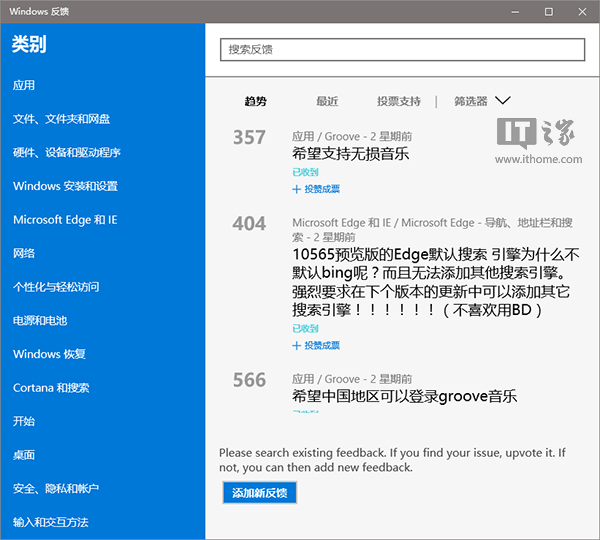Switch to the 最近 tab
600x540 pixels.
pos(327,101)
